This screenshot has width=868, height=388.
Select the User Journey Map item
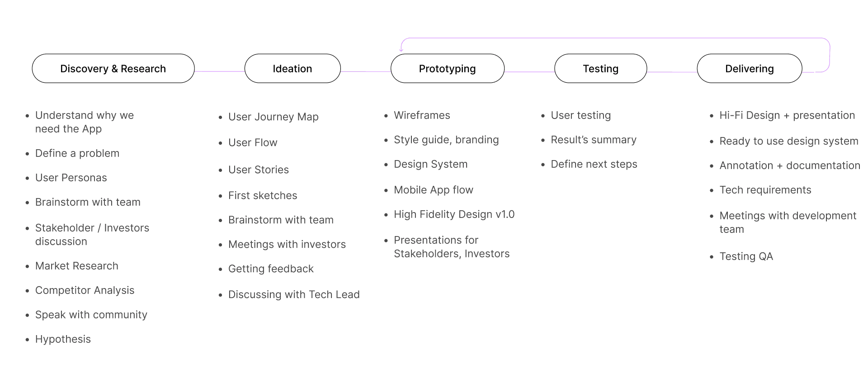273,117
